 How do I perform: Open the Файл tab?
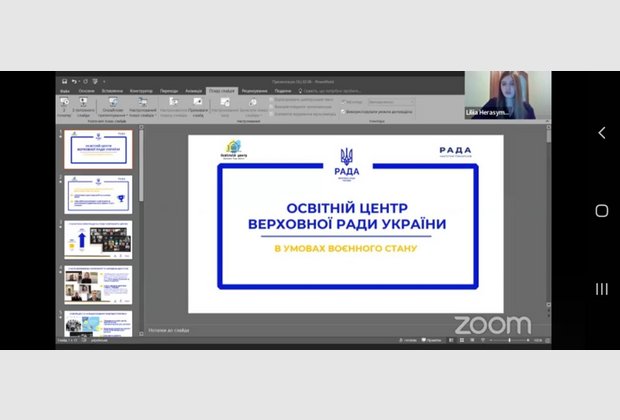[64, 91]
